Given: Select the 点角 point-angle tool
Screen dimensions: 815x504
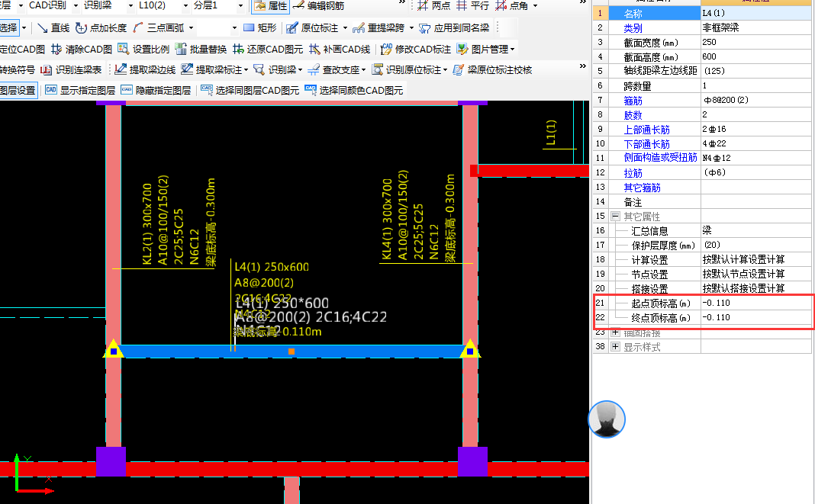Looking at the screenshot, I should 512,6.
